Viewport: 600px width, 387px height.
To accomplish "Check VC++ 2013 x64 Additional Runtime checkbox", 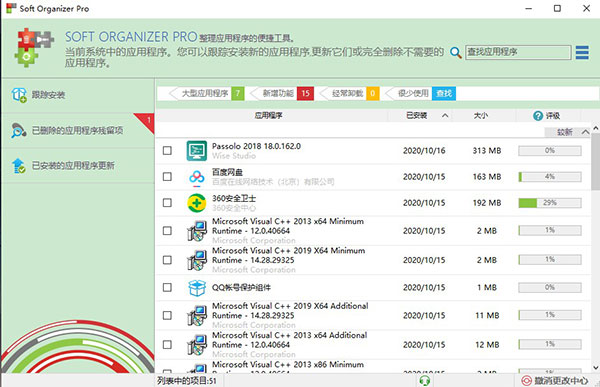I will 167,345.
